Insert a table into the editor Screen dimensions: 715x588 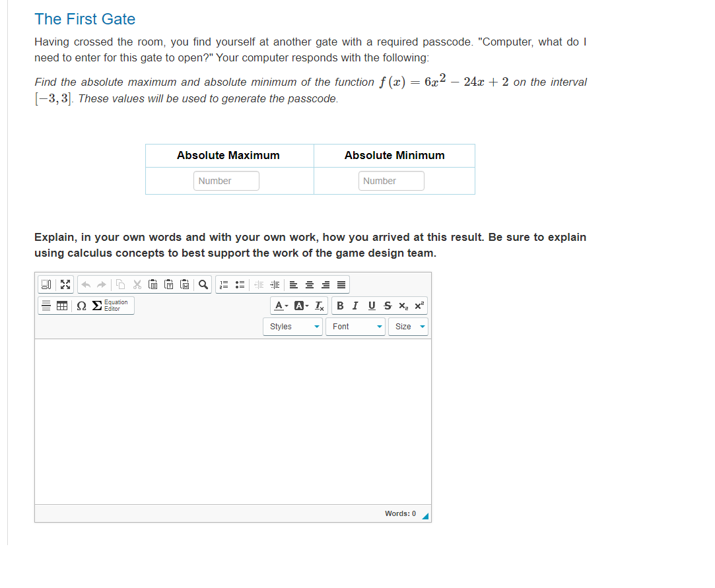pyautogui.click(x=61, y=306)
